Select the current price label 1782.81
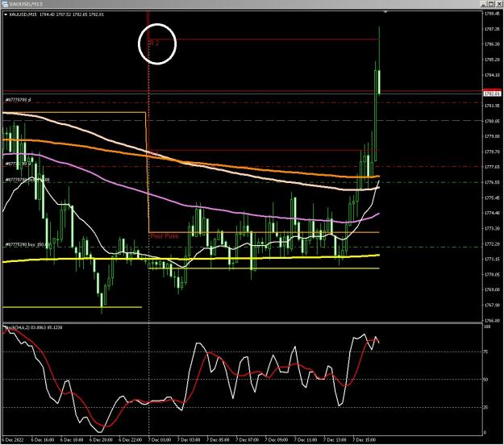Image resolution: width=504 pixels, height=445 pixels. tap(492, 94)
